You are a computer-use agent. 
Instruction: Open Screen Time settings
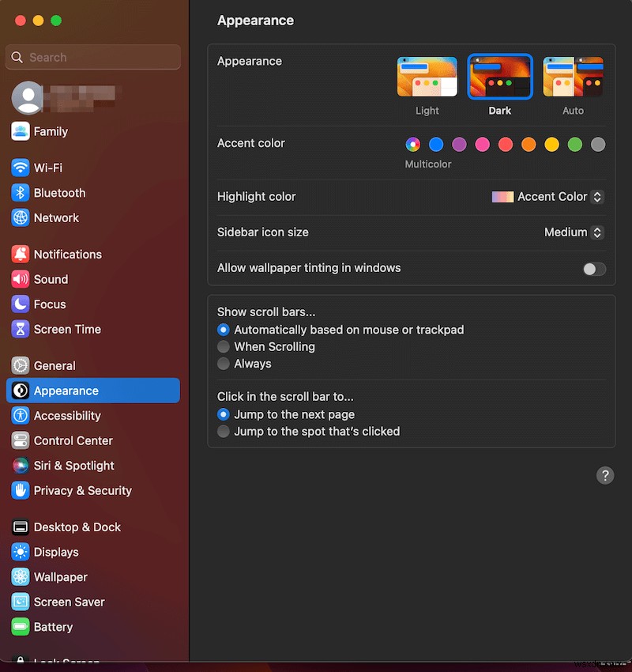pos(66,329)
